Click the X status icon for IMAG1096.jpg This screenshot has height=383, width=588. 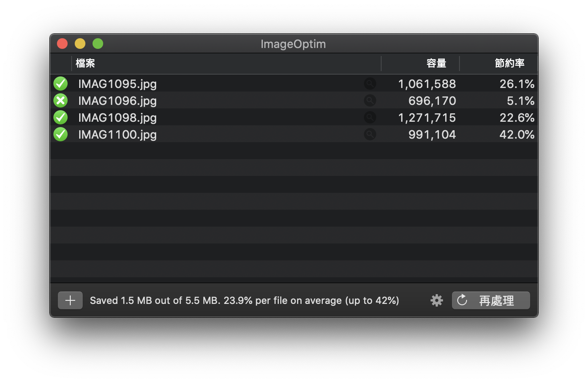60,100
